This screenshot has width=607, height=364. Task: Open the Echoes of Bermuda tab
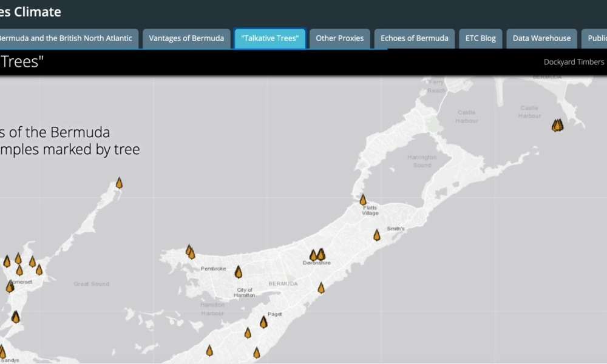coord(414,38)
